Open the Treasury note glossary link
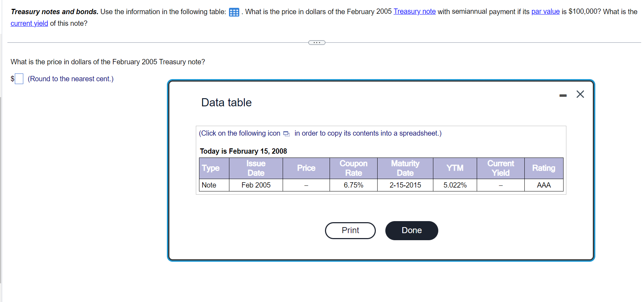This screenshot has height=302, width=644. pos(414,12)
